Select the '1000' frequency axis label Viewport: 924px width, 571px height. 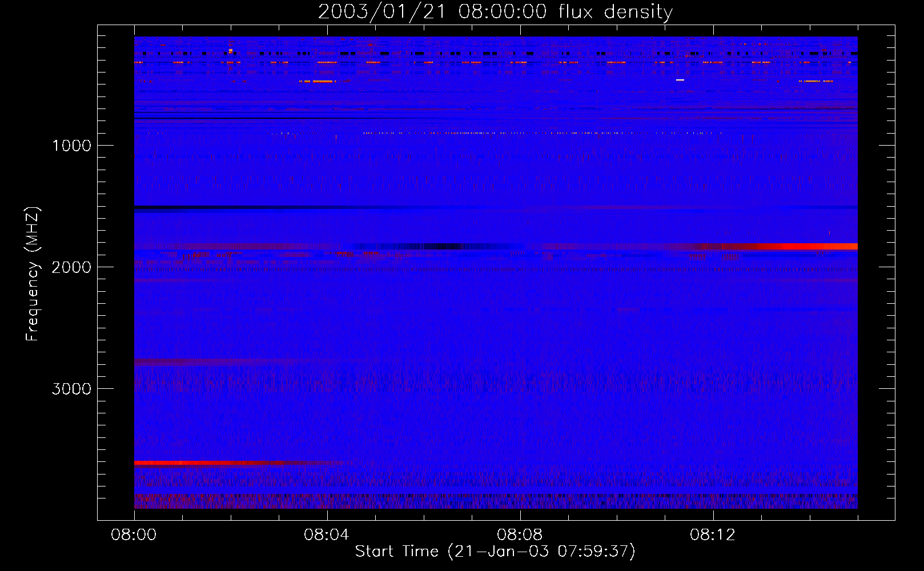pyautogui.click(x=71, y=146)
